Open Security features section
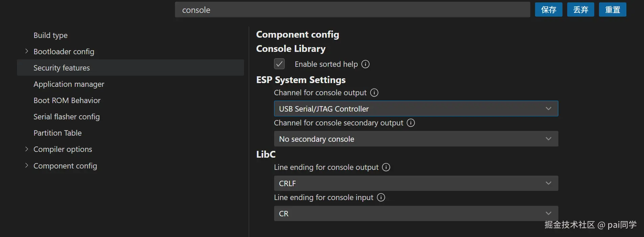 [62, 68]
